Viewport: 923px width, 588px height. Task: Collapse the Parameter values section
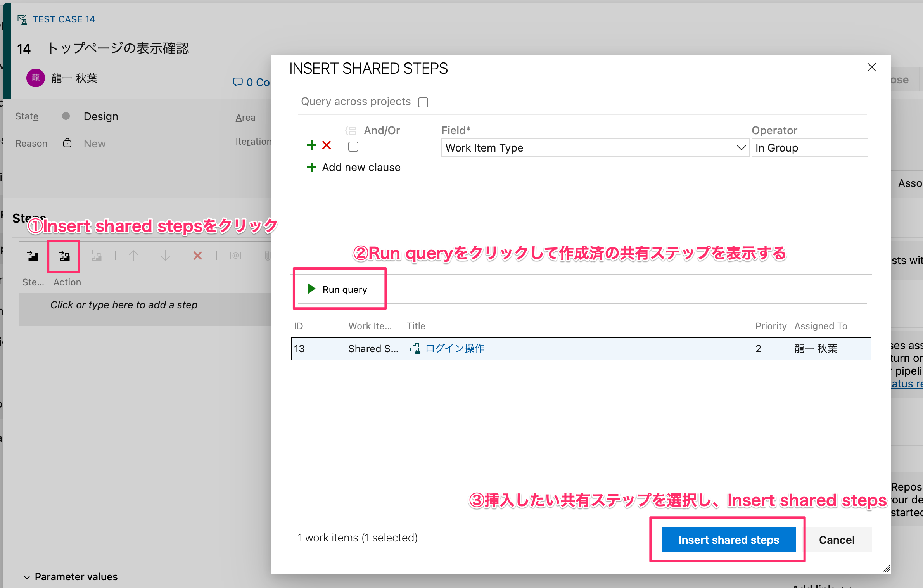point(27,577)
